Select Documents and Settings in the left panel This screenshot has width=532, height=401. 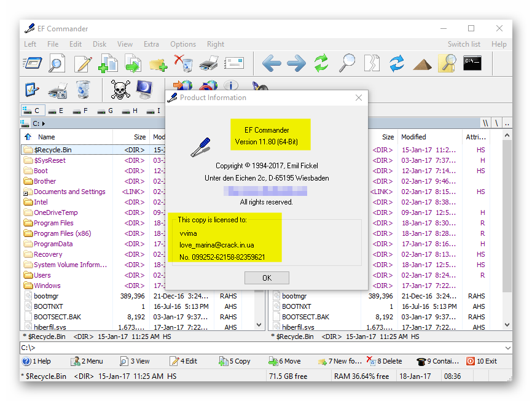[x=69, y=192]
